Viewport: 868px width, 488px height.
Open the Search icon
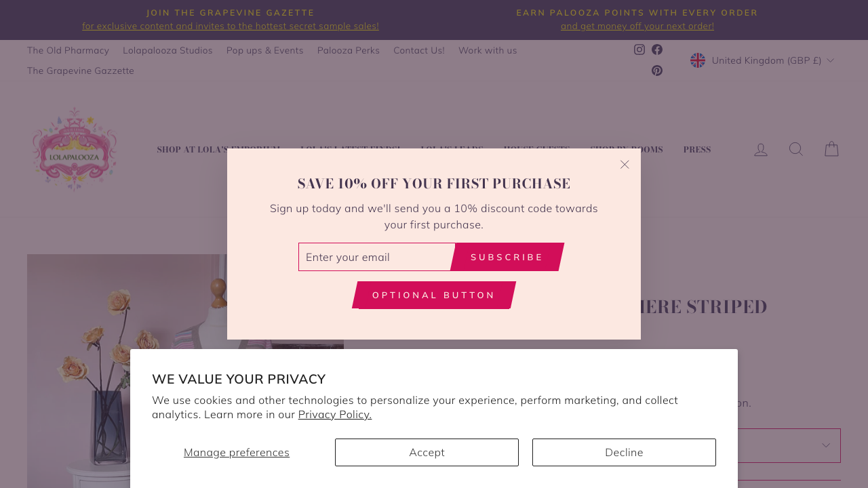point(795,148)
